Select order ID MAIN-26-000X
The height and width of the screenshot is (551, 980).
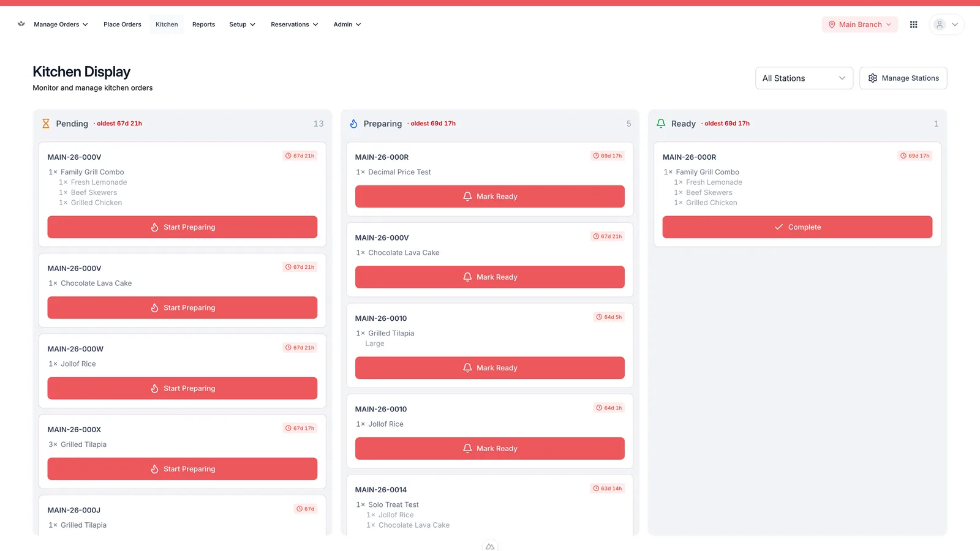coord(74,430)
